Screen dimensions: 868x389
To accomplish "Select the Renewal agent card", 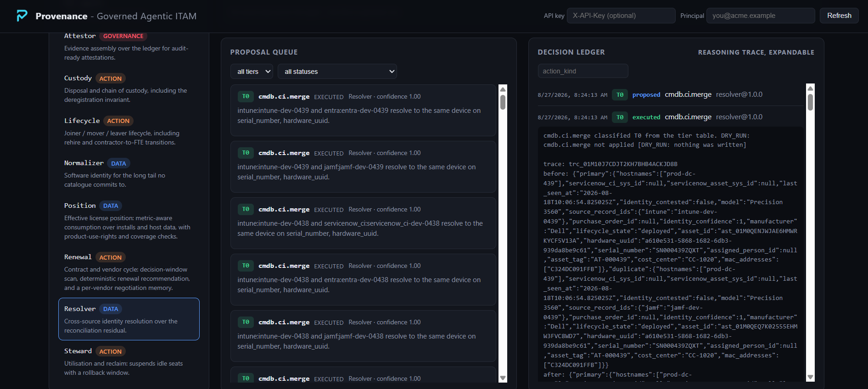I will [129, 272].
